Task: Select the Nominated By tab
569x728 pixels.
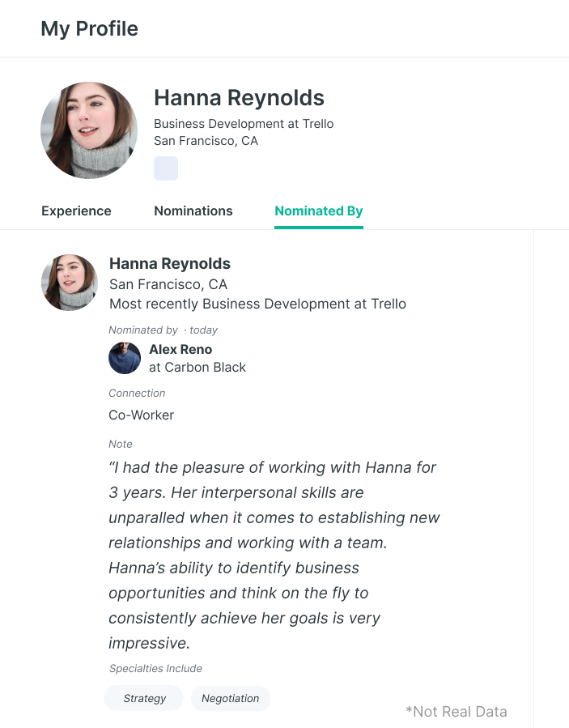Action: (x=319, y=211)
